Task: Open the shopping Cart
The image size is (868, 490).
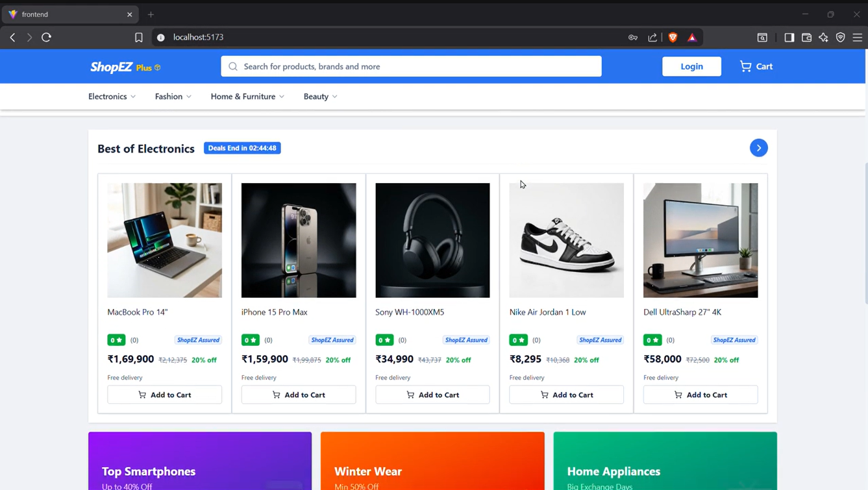Action: click(756, 66)
